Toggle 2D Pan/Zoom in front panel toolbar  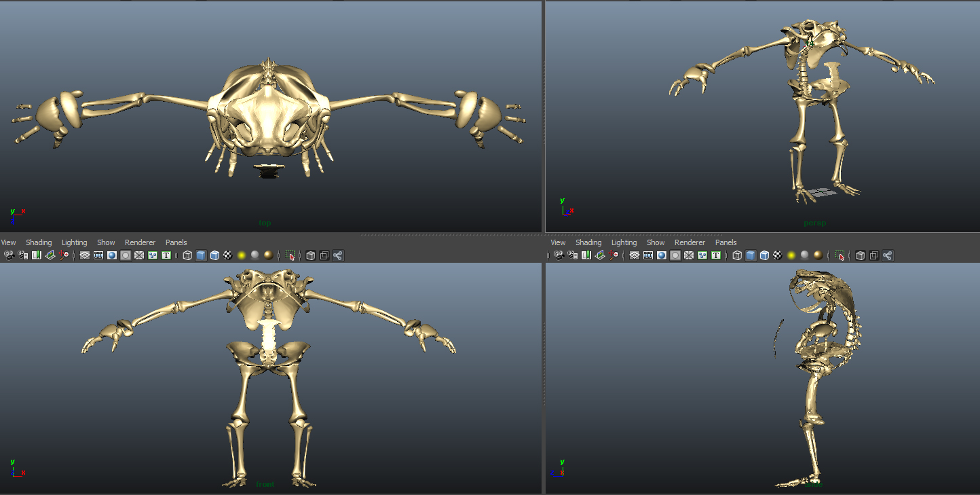[64, 255]
